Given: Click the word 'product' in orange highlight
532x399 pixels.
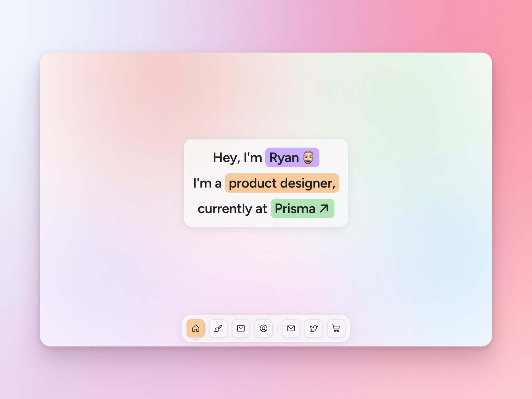Looking at the screenshot, I should tap(253, 183).
